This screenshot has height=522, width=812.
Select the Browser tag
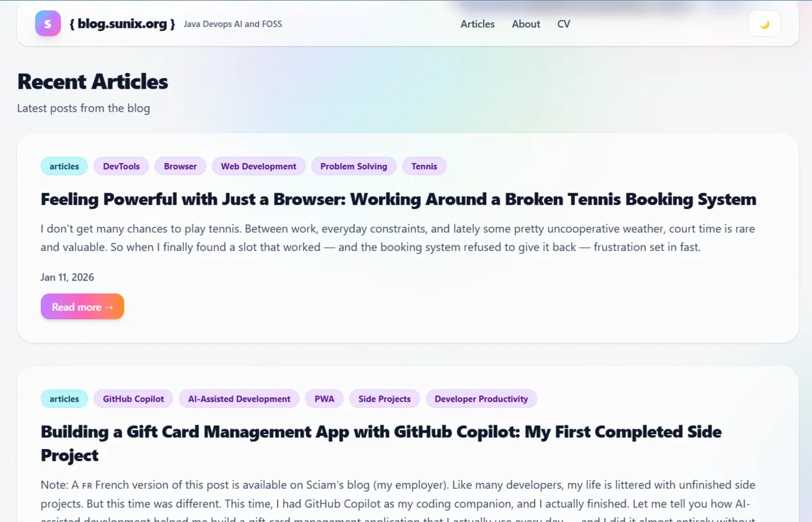pos(180,166)
